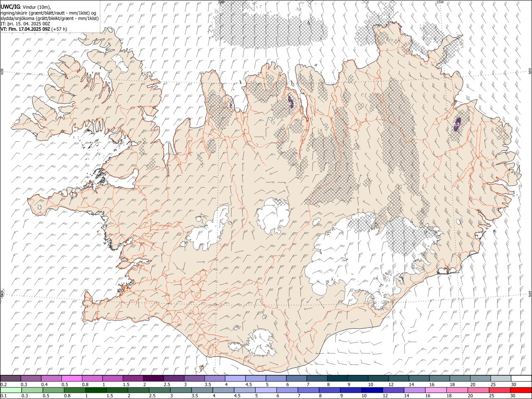Image resolution: width=532 pixels, height=399 pixels.
Task: Select initial time 'IT: þri. 15. 04. 2025 00Z'
Action: coord(25,24)
